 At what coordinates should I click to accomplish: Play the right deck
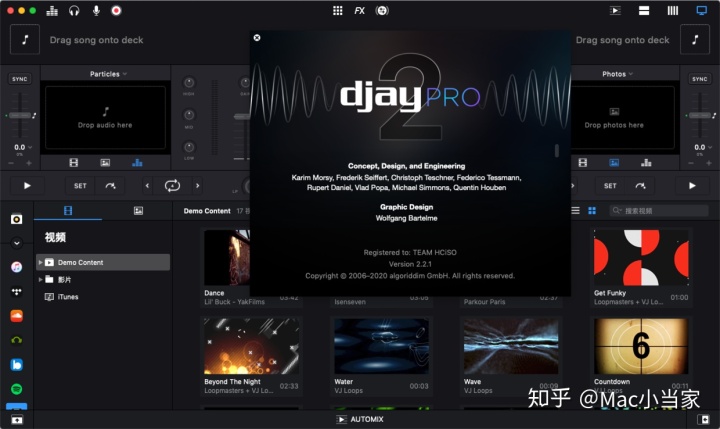(692, 186)
